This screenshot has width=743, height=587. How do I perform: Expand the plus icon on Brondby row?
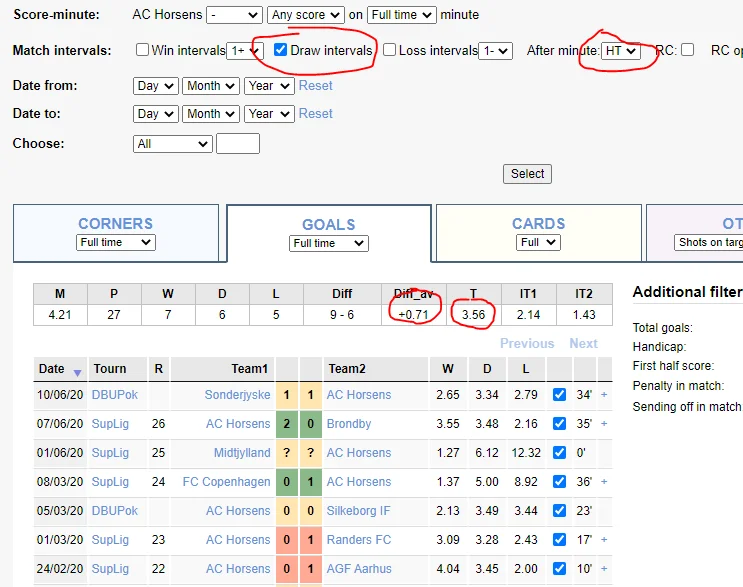pos(604,424)
